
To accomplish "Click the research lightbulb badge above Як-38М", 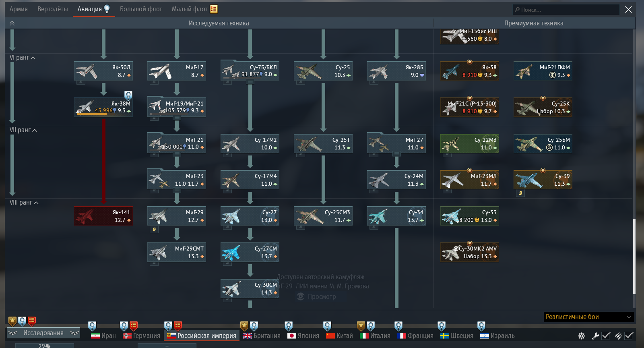I will coord(128,95).
